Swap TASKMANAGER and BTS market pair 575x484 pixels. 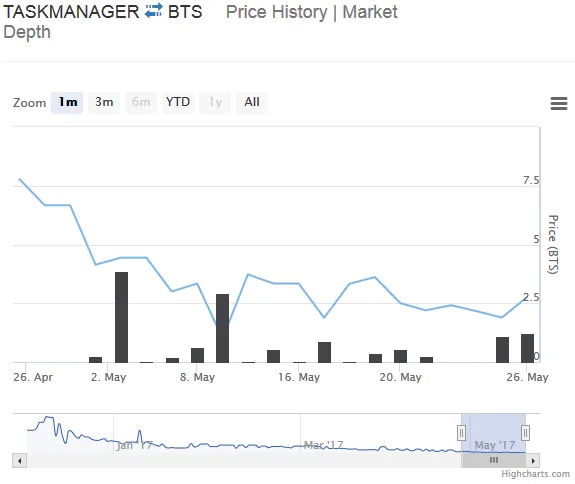153,11
